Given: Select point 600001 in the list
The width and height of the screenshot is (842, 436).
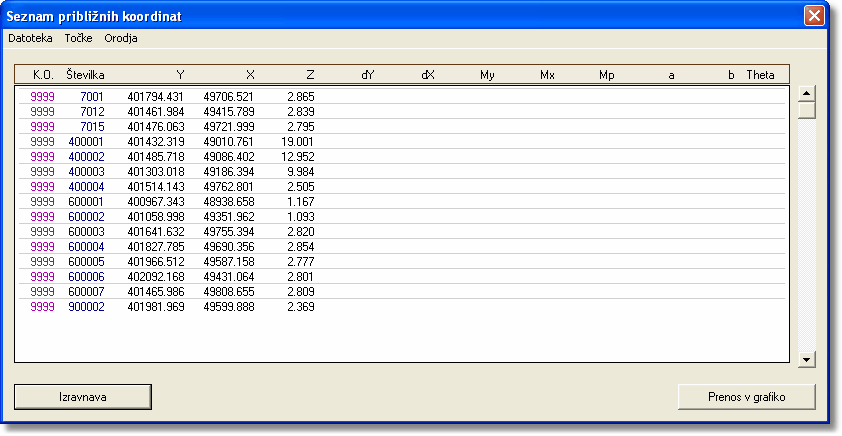Looking at the screenshot, I should [x=86, y=202].
